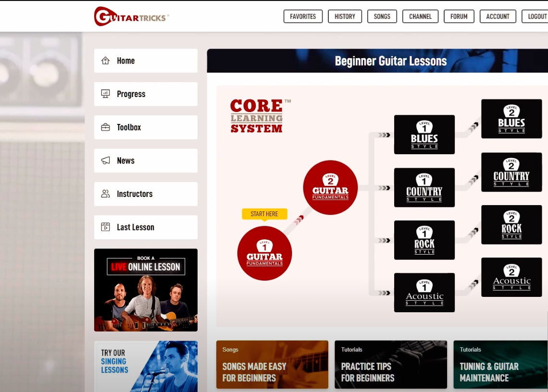
Task: Click the GuitarTricks logo
Action: tap(131, 16)
